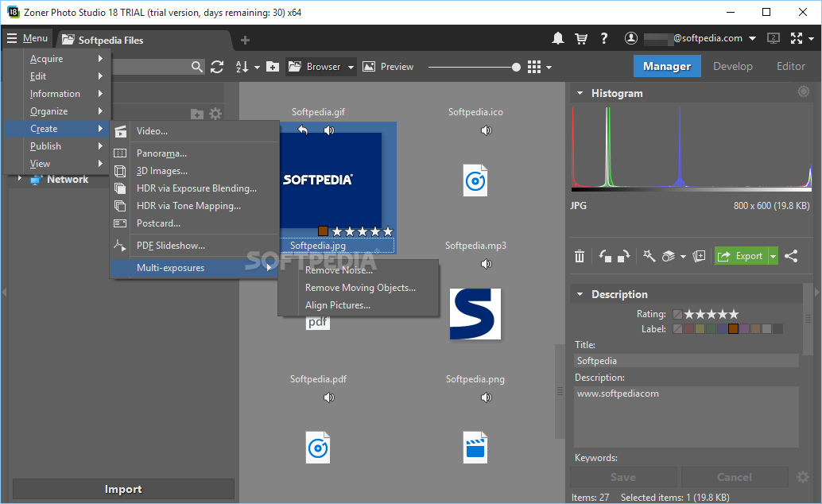Viewport: 822px width, 504px height.
Task: Collapse the Description panel
Action: (x=580, y=294)
